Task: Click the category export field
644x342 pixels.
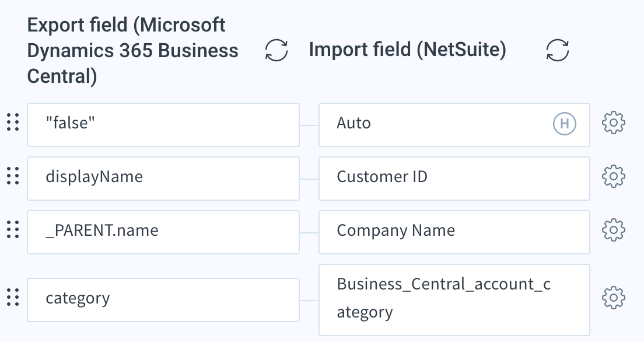Action: click(163, 300)
